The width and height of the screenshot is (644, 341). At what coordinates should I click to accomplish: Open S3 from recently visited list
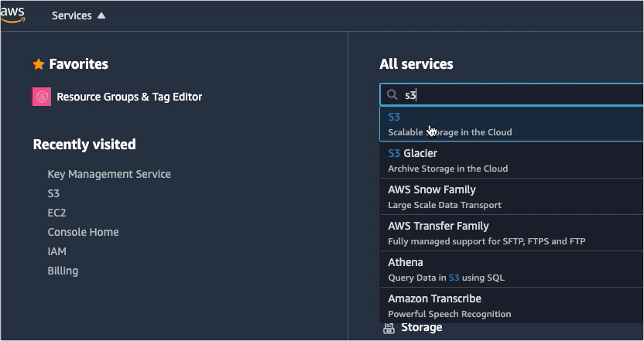pos(53,193)
